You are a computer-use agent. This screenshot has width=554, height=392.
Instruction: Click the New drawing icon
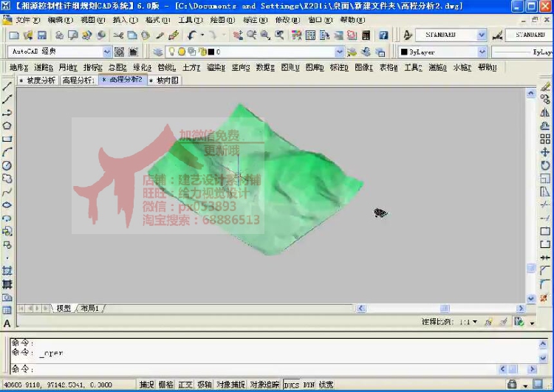pos(14,35)
